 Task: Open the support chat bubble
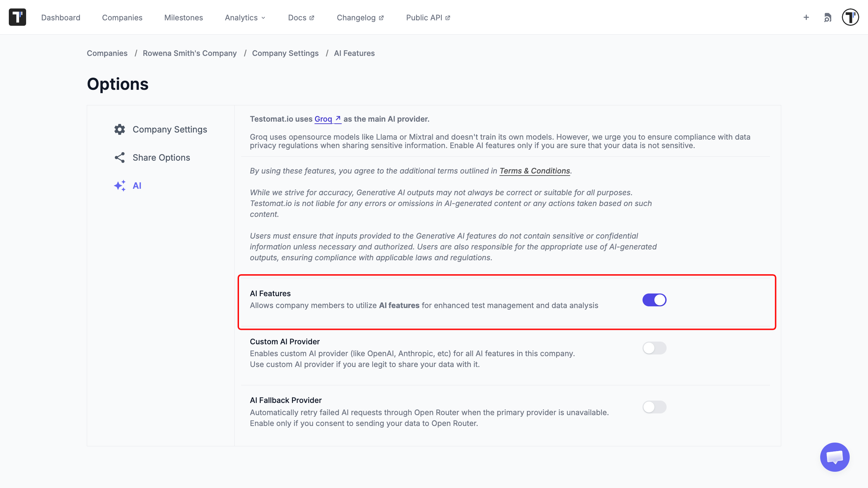[x=835, y=457]
